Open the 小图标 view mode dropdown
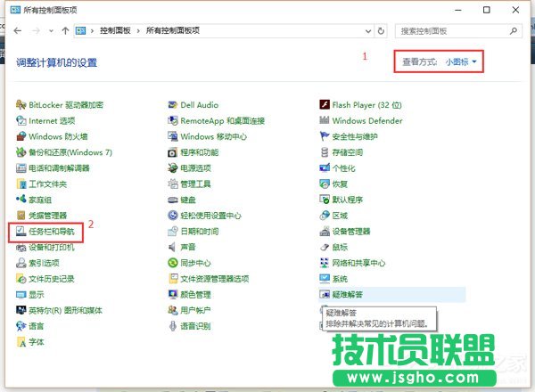The height and width of the screenshot is (392, 535). coord(462,61)
